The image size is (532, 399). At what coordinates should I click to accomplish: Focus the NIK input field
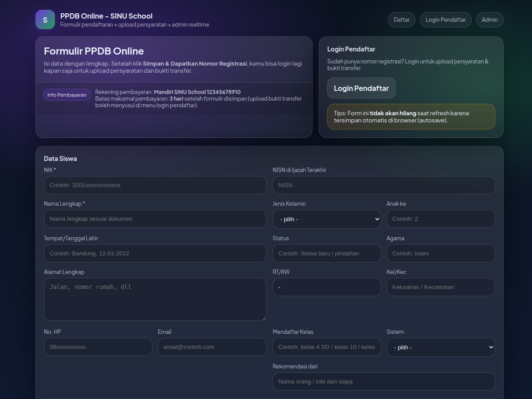155,185
